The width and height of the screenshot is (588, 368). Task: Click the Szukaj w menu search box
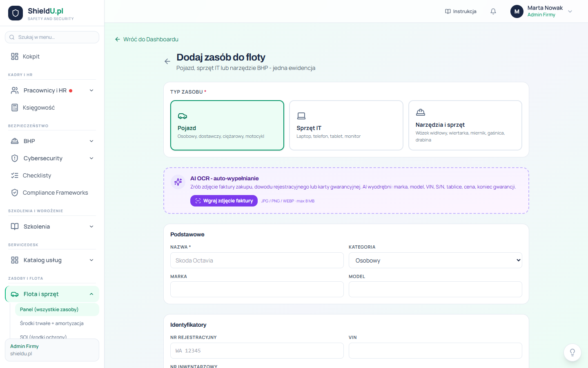(52, 37)
